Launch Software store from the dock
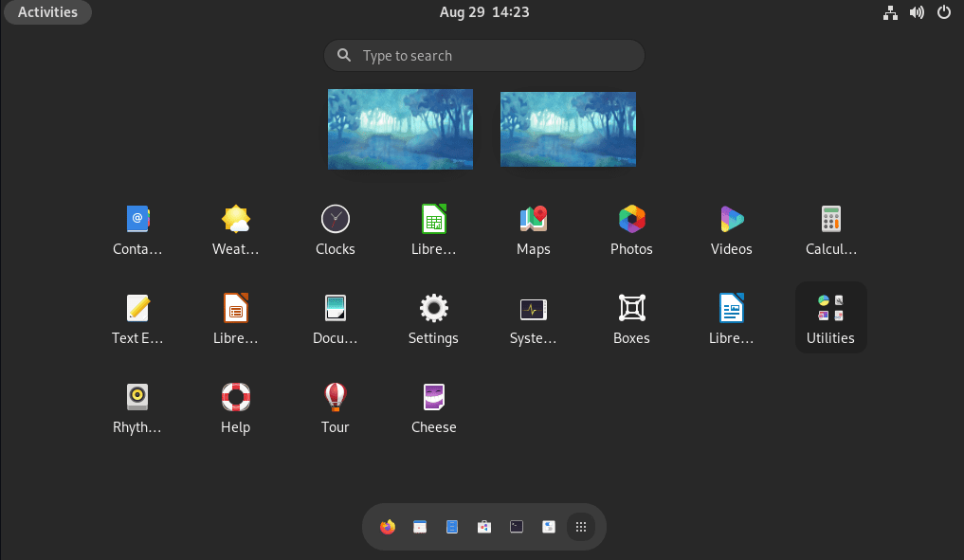The image size is (964, 560). point(484,527)
